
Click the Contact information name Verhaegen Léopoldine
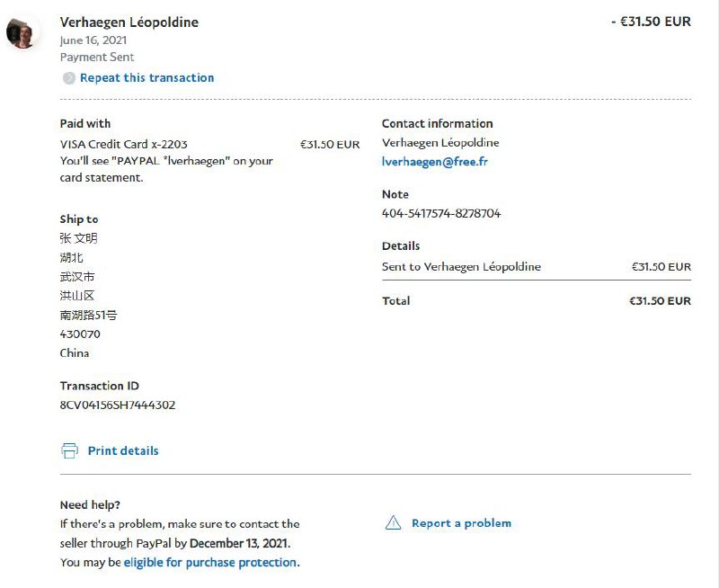(x=440, y=143)
